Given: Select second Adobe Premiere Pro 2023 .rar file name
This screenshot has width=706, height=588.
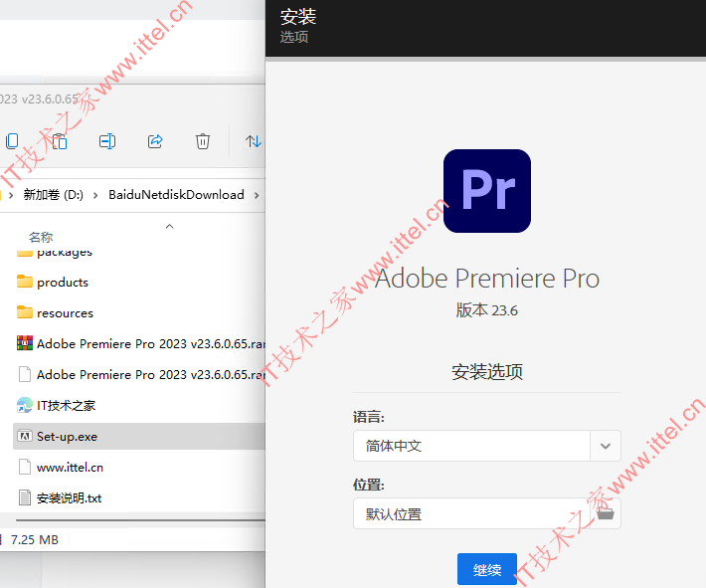Looking at the screenshot, I should [x=151, y=374].
